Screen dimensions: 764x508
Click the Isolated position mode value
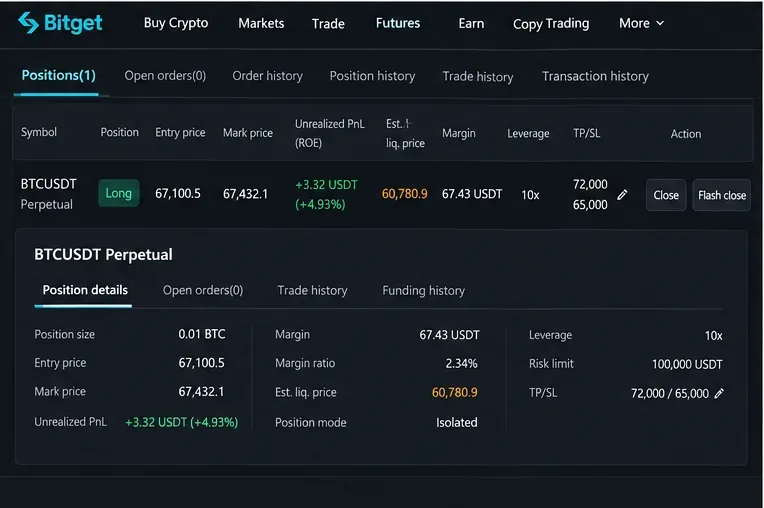457,422
